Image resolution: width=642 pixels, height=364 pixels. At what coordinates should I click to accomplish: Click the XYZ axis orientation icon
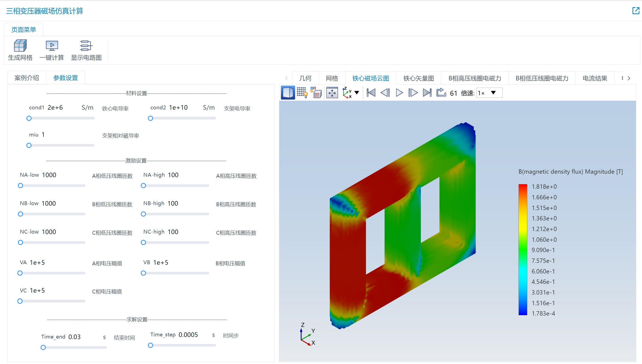pos(347,93)
